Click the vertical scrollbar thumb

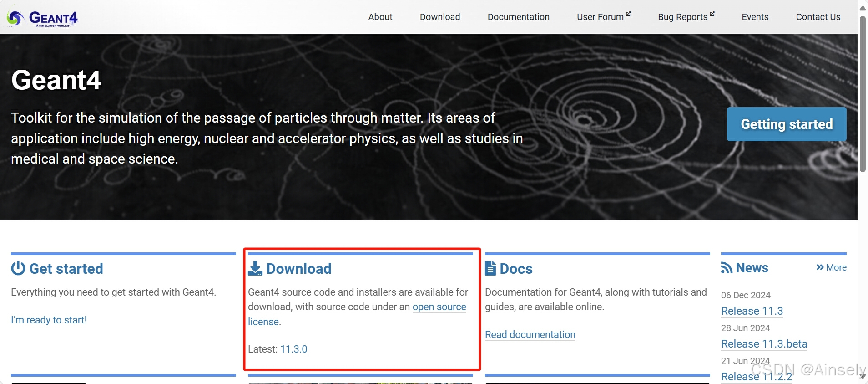[863, 94]
